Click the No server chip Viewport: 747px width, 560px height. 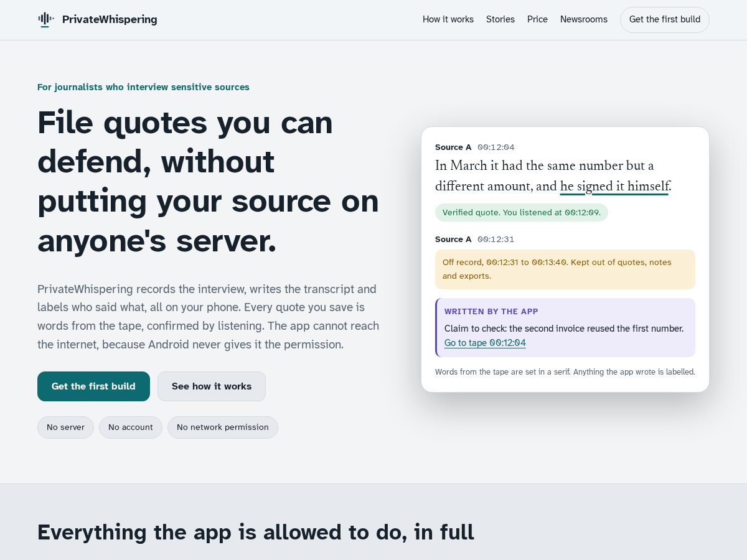point(65,427)
